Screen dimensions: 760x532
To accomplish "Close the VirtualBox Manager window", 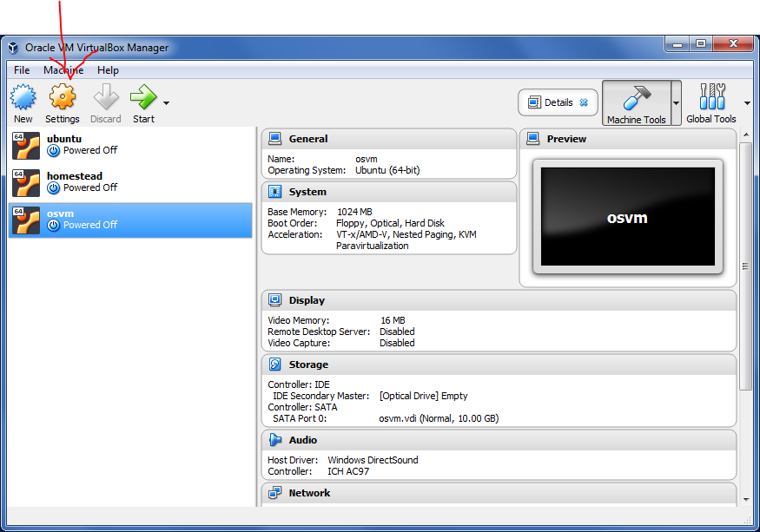I will 733,44.
